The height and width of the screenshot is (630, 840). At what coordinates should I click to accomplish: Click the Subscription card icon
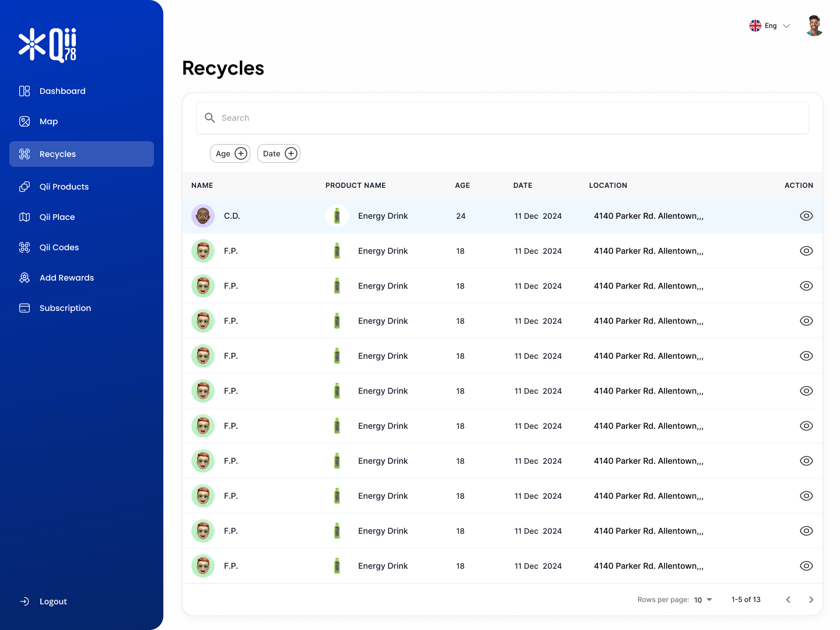point(24,308)
